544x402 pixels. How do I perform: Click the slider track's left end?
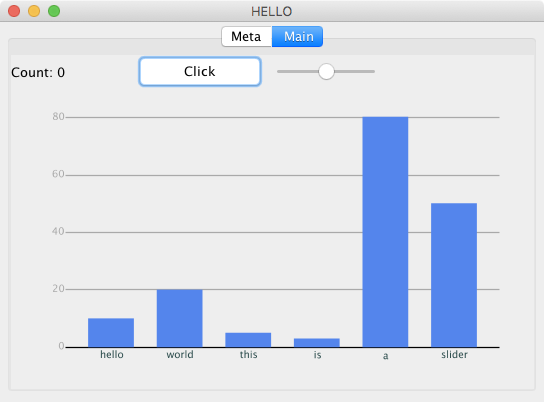[x=280, y=71]
